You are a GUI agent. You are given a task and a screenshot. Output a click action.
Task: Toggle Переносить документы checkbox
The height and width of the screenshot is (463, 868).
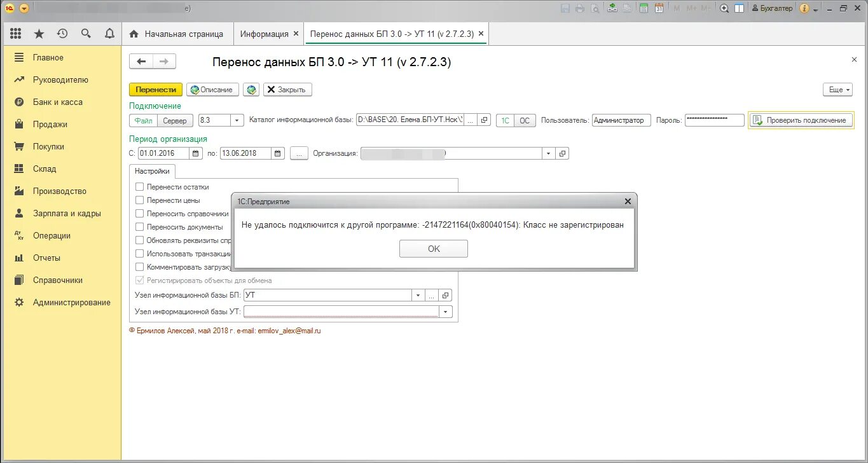[139, 227]
